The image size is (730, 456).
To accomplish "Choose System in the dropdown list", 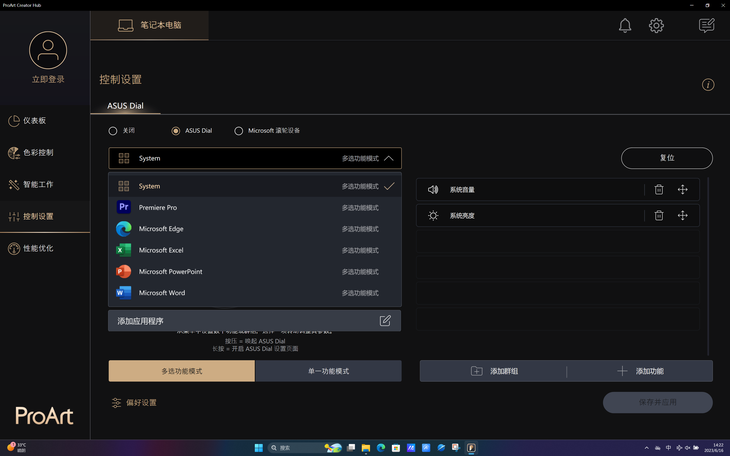I will click(255, 186).
